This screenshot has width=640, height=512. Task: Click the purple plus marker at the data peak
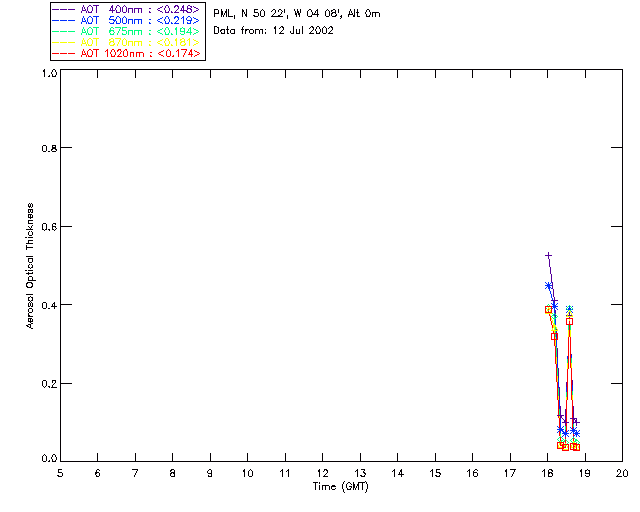[548, 256]
